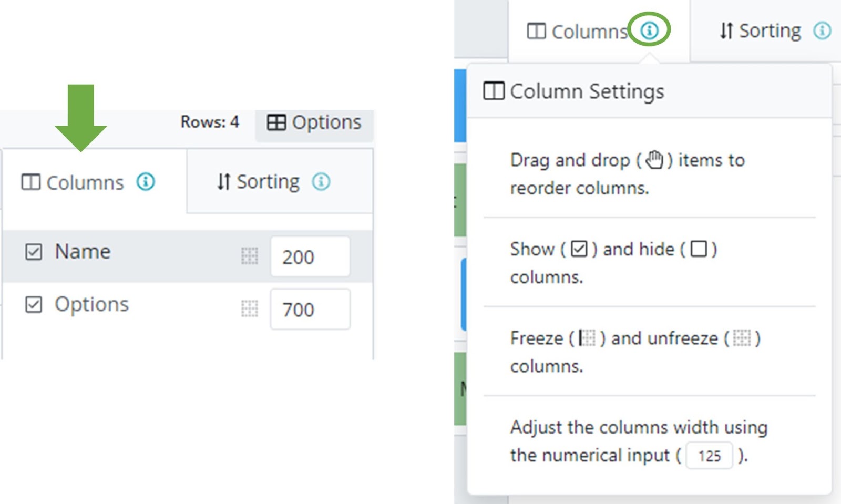841x504 pixels.
Task: Click the Name width field showing 200
Action: pyautogui.click(x=310, y=257)
